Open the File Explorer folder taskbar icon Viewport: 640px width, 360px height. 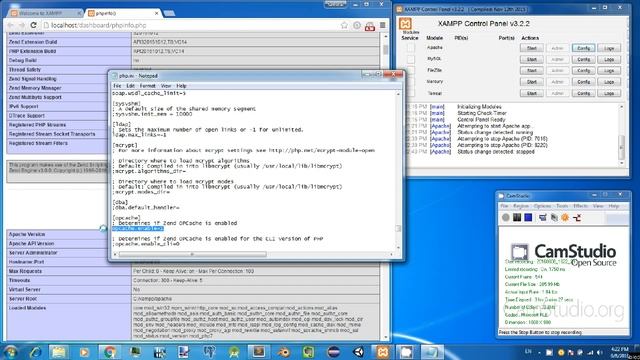pos(59,352)
